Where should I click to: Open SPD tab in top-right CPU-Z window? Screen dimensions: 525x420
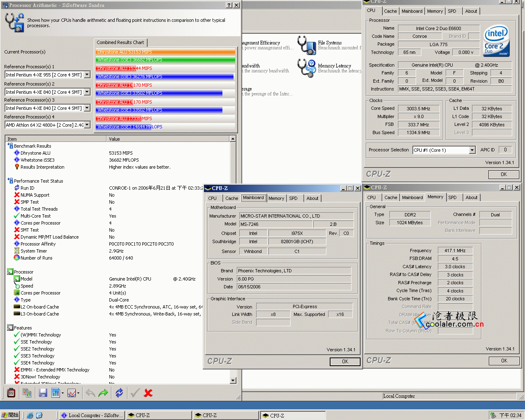point(452,11)
